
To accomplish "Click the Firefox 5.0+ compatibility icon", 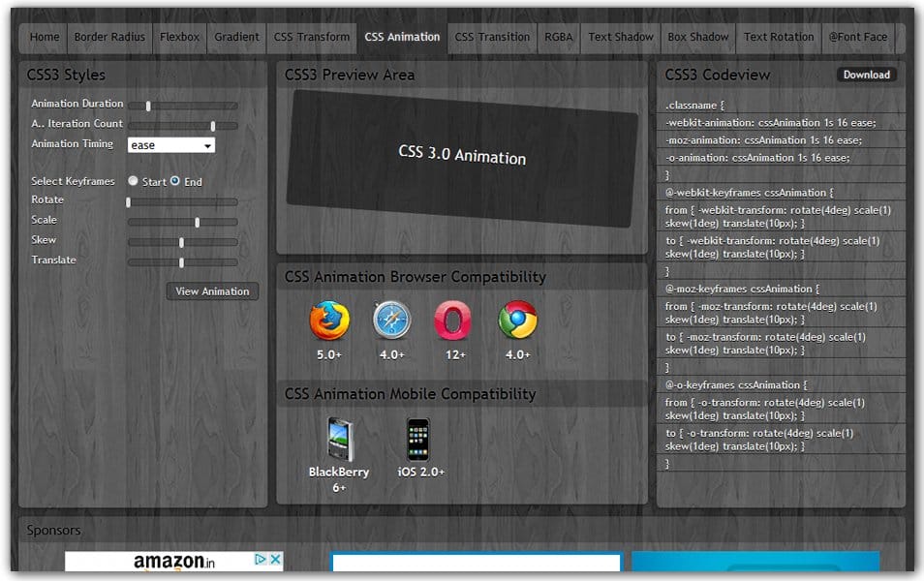I will pyautogui.click(x=328, y=320).
